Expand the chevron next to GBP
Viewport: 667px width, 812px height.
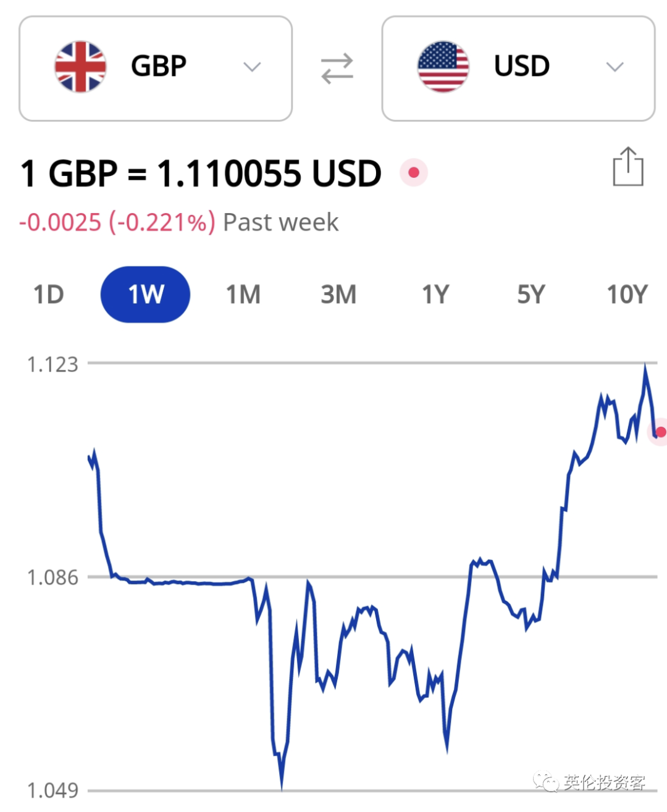pyautogui.click(x=252, y=67)
